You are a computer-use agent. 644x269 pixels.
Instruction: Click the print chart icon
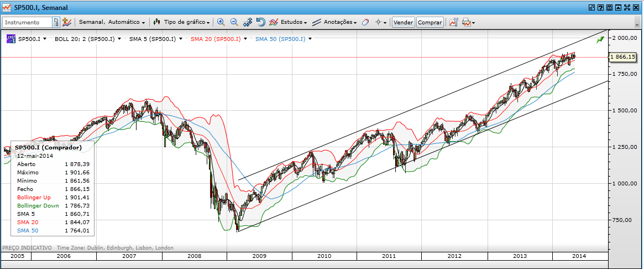pos(466,22)
